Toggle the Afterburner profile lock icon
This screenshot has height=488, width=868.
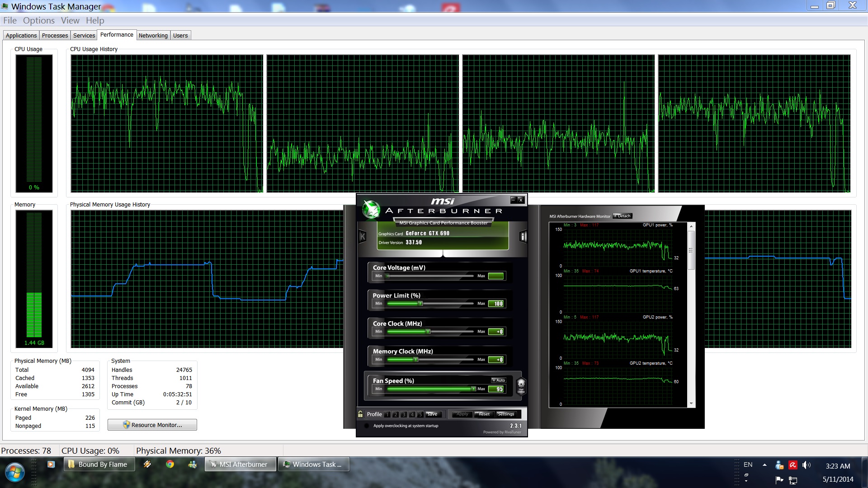pyautogui.click(x=360, y=414)
